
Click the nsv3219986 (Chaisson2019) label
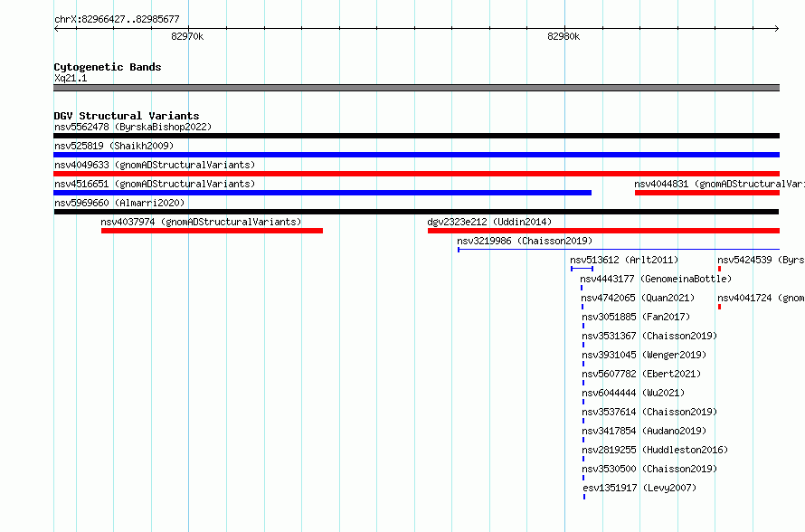pos(525,241)
